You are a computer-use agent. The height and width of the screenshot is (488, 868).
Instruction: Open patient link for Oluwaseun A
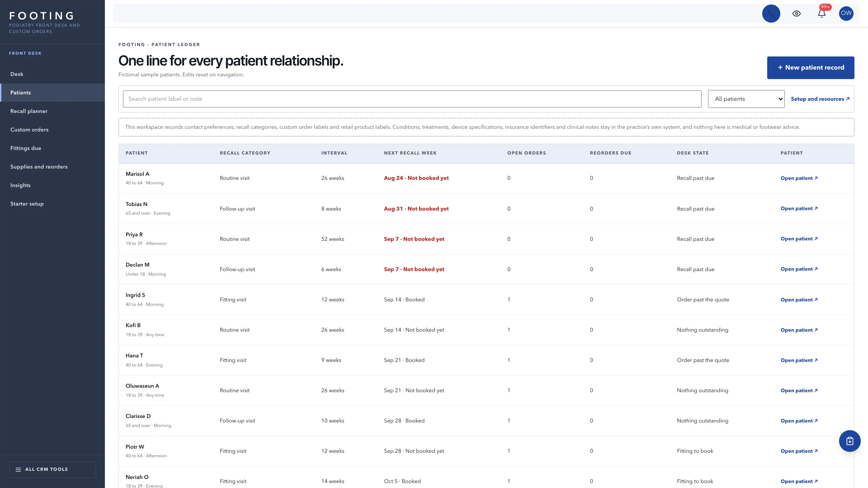pyautogui.click(x=799, y=391)
